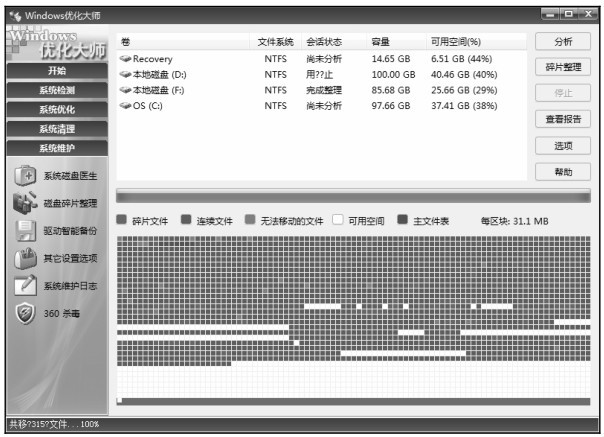Screen dimensions: 604x437
Task: Open the 驱动智能备份 floppy disk icon
Action: pos(25,231)
